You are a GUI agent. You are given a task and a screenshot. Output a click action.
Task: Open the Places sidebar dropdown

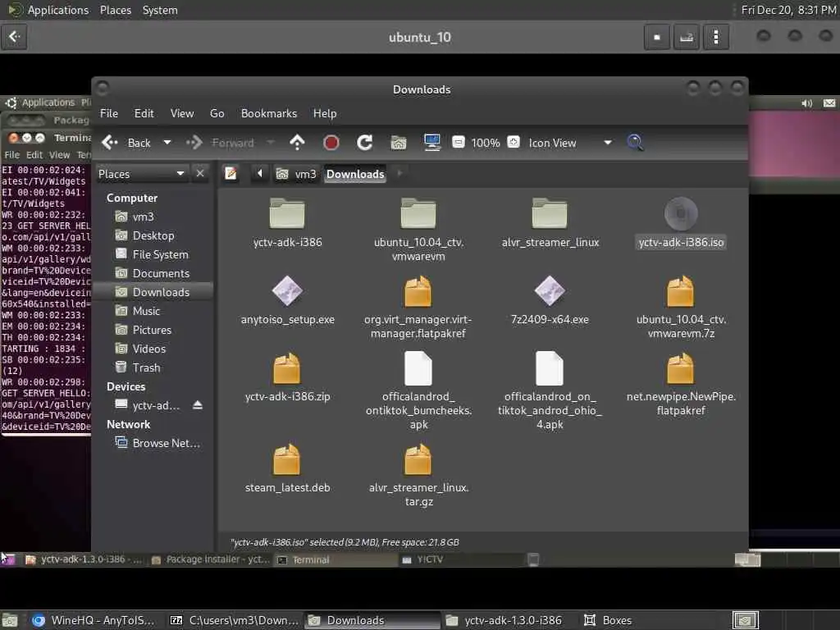click(141, 174)
